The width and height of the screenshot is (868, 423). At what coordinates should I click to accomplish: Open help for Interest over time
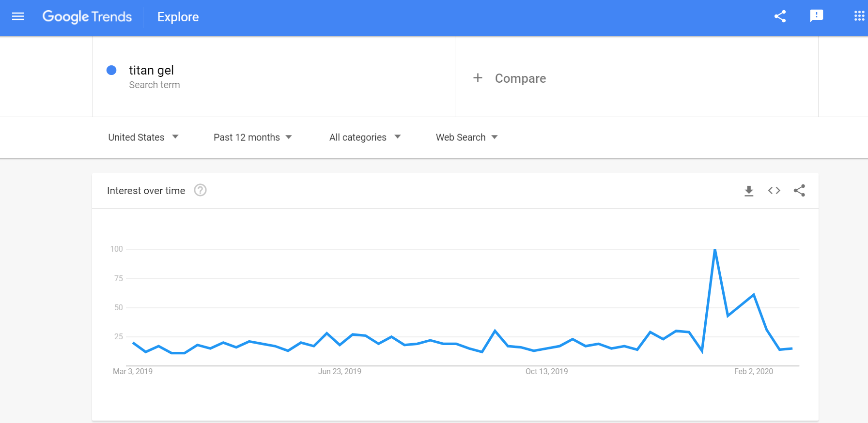coord(200,190)
